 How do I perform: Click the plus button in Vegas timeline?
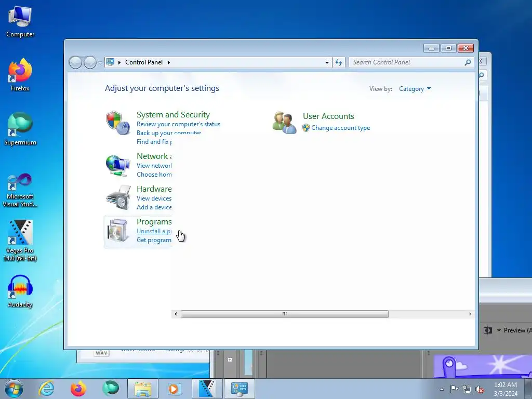tap(230, 360)
